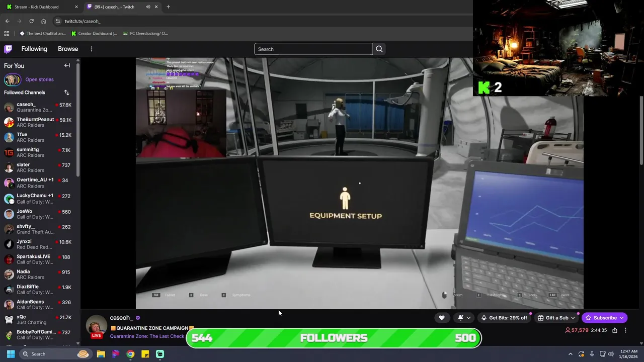Open the caseoh_ channel in sidebar
Screen dimensions: 644x362
tap(38, 107)
